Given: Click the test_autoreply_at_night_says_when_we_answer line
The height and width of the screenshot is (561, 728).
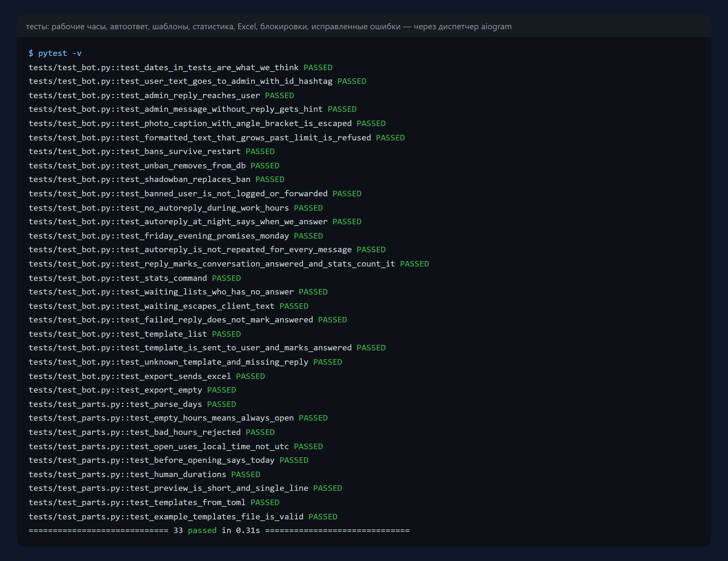Looking at the screenshot, I should [195, 222].
